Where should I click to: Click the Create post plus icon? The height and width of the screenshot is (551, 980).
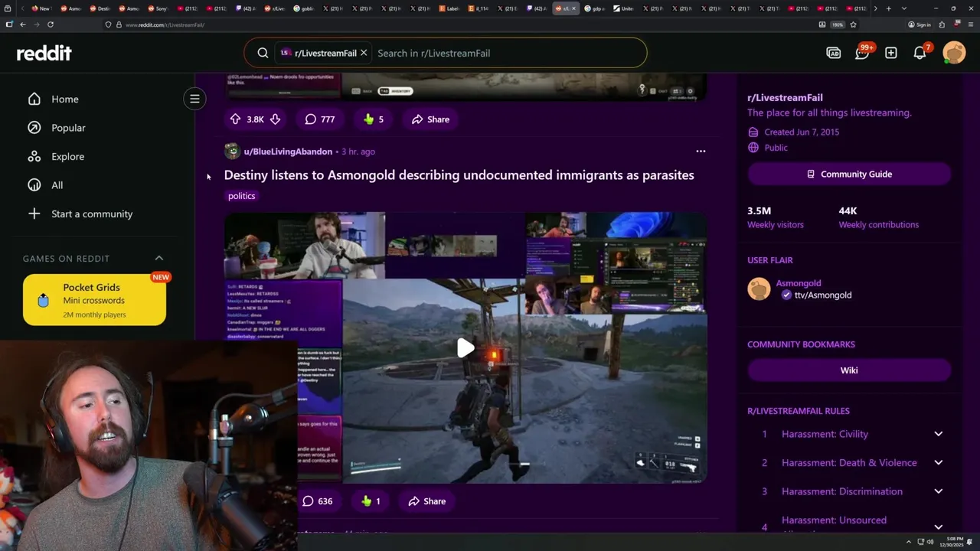pyautogui.click(x=891, y=53)
